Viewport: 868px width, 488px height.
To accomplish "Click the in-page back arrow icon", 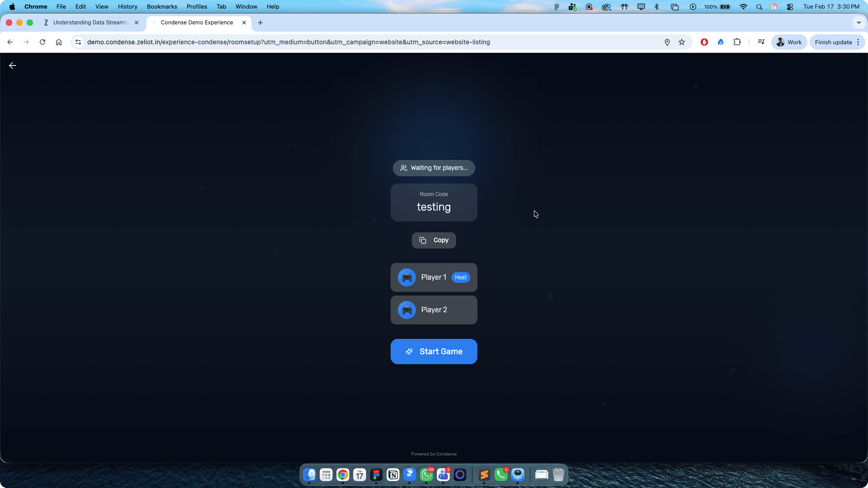I will point(13,66).
